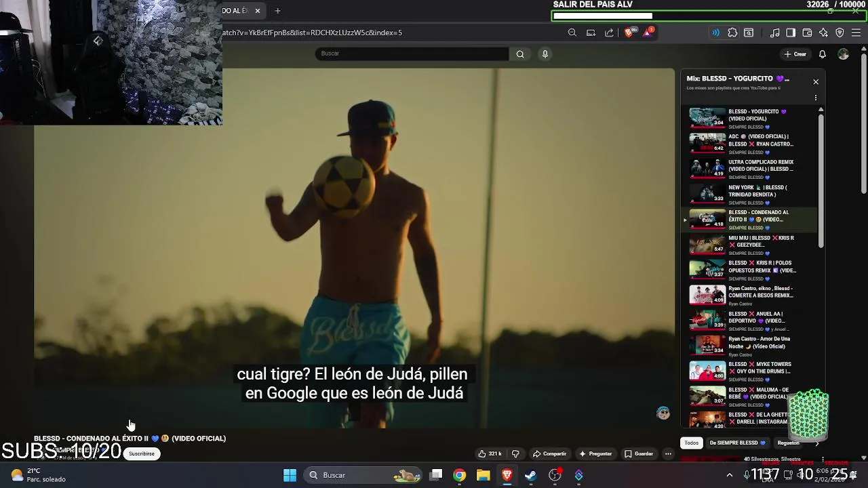Click the miniplayer avatar icon on video

(x=663, y=413)
